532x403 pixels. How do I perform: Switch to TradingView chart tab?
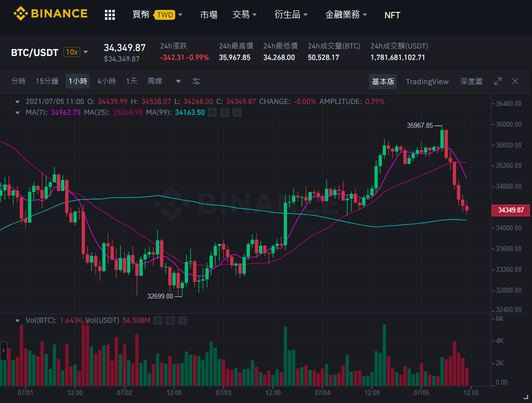pos(427,82)
